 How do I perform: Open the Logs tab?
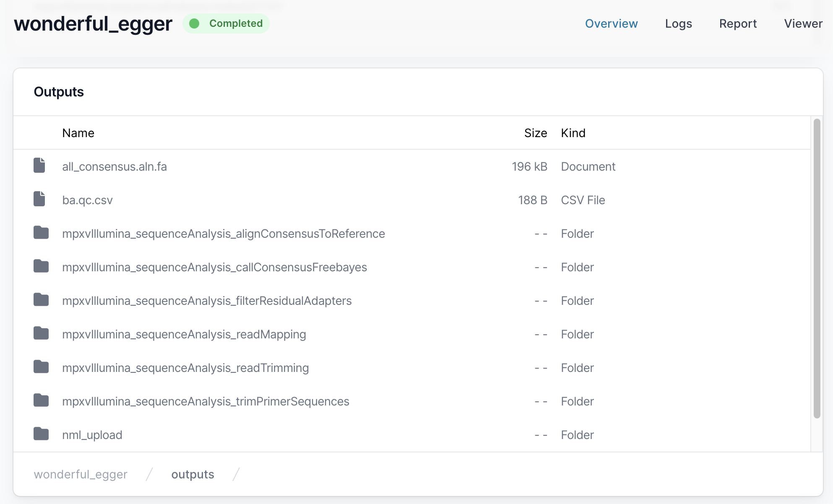678,23
